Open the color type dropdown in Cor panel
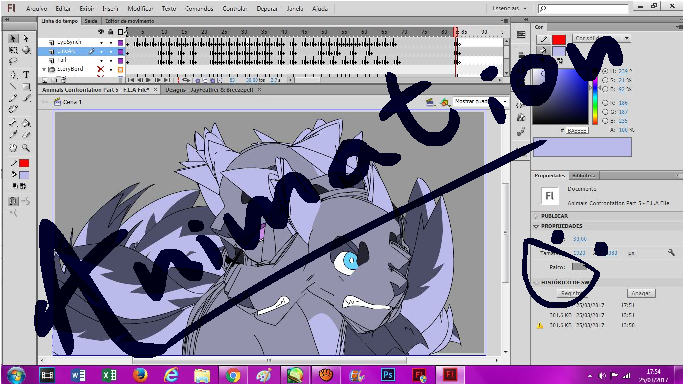 coord(602,38)
